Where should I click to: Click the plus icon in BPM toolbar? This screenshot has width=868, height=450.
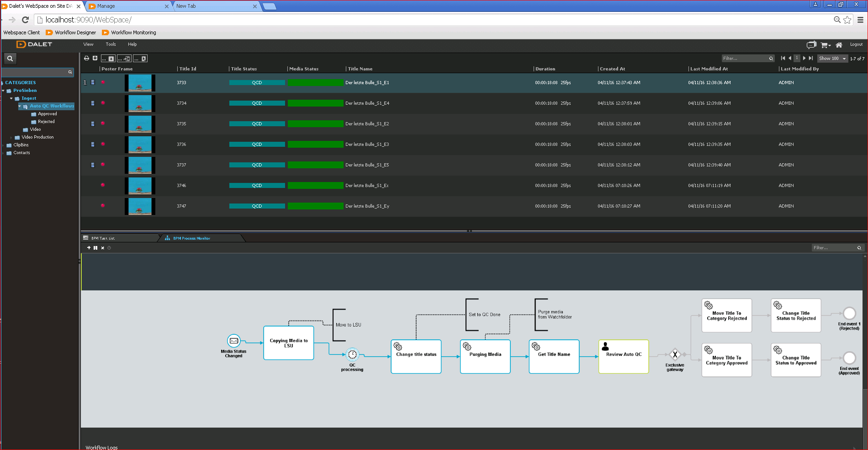point(89,248)
